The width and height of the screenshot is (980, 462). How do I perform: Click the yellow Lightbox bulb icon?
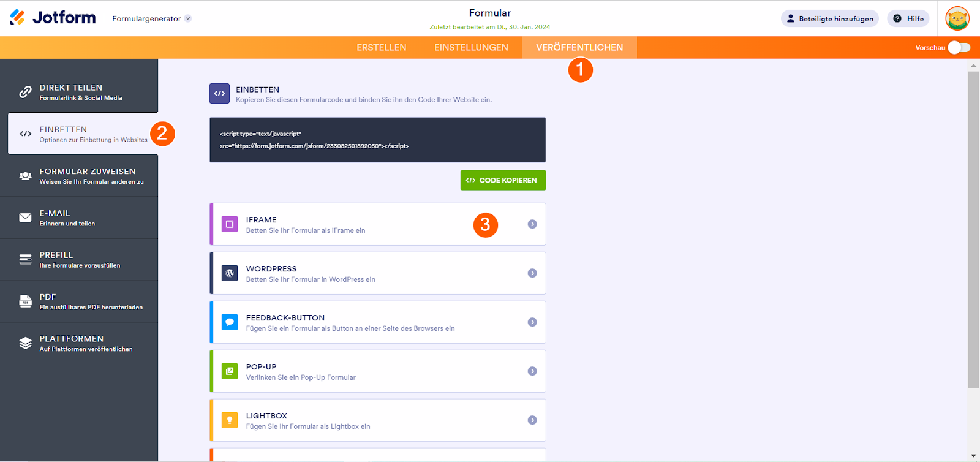click(230, 420)
